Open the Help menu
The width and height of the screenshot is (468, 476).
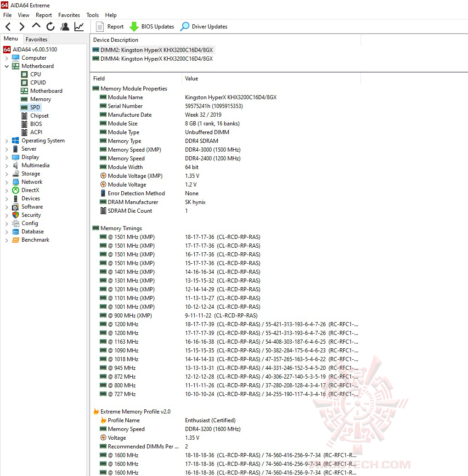(111, 15)
